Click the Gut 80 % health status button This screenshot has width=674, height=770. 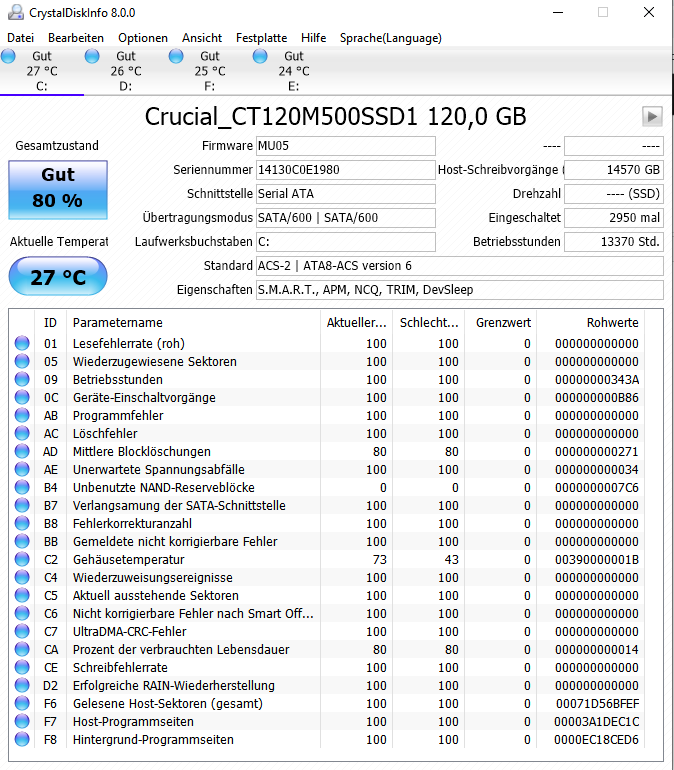click(58, 190)
